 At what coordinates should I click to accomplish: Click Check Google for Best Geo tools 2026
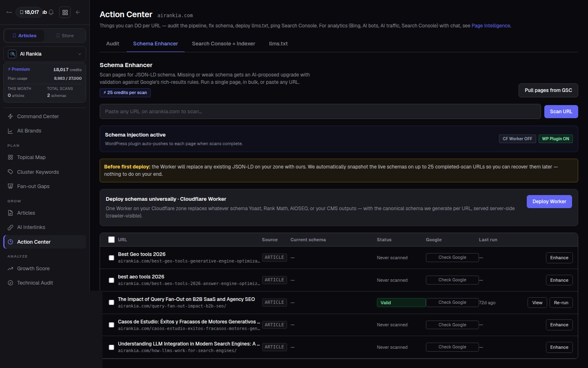[x=452, y=258]
